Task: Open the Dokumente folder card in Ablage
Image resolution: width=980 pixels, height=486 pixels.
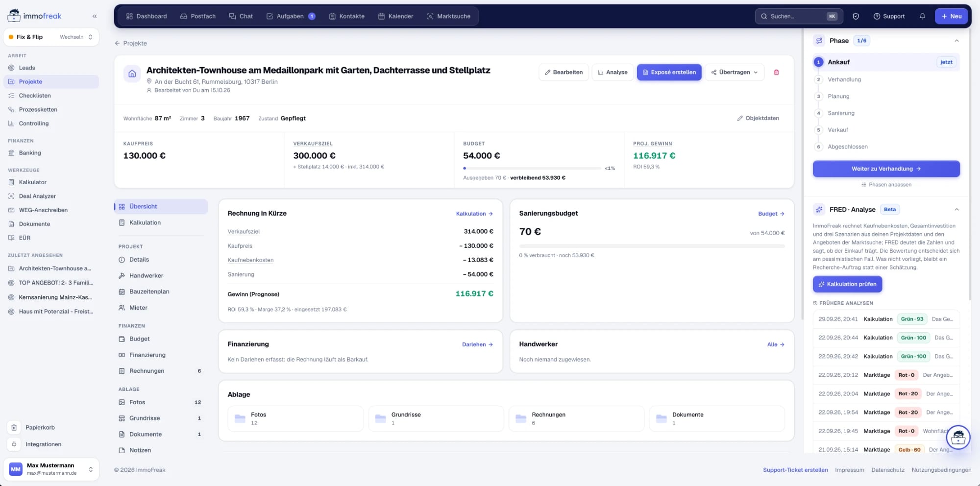Action: [717, 418]
